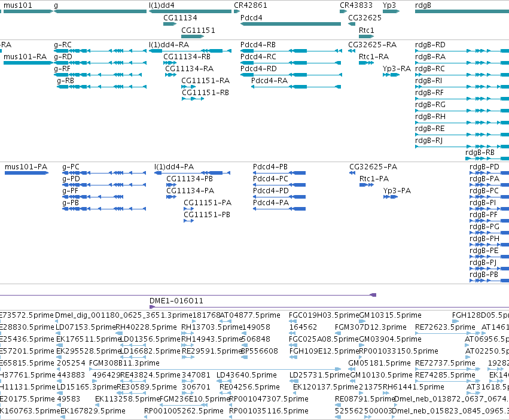This screenshot has width=509, height=420.
Task: Select the CG32625-PA protein label
Action: tap(373, 167)
